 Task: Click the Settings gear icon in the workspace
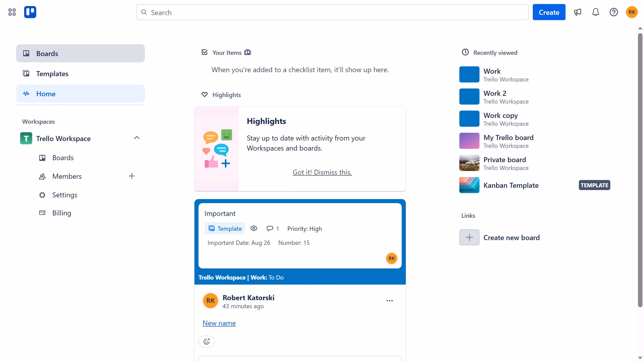pyautogui.click(x=42, y=195)
